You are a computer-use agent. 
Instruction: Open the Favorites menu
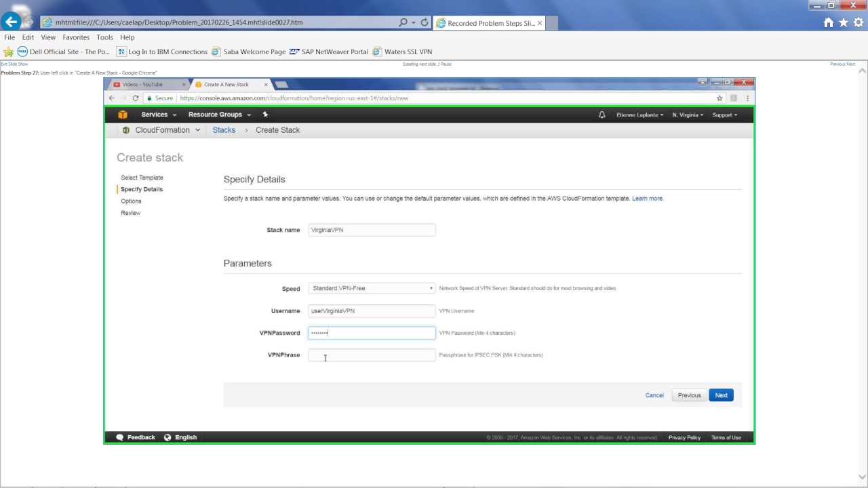tap(76, 37)
